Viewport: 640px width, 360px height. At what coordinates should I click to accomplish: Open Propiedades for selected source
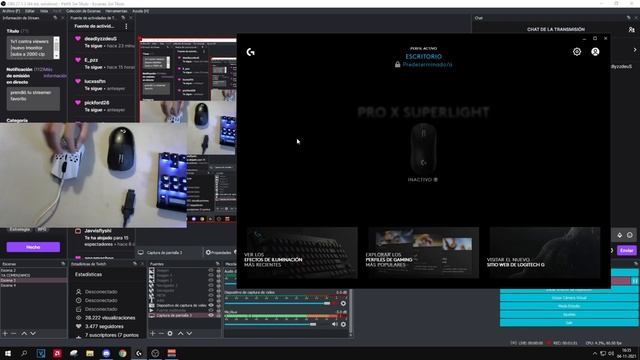pyautogui.click(x=218, y=253)
